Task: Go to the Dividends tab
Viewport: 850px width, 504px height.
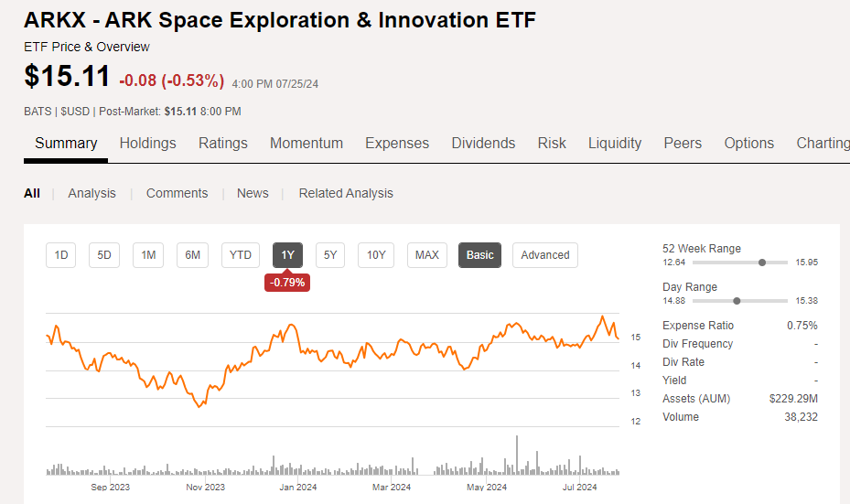Action: coord(483,143)
